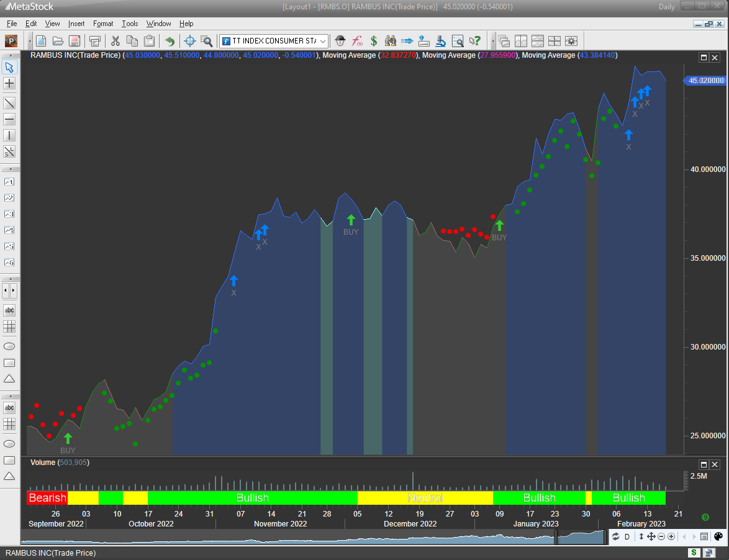729x560 pixels.
Task: Click the single line chart layout icon
Action: pyautogui.click(x=521, y=41)
